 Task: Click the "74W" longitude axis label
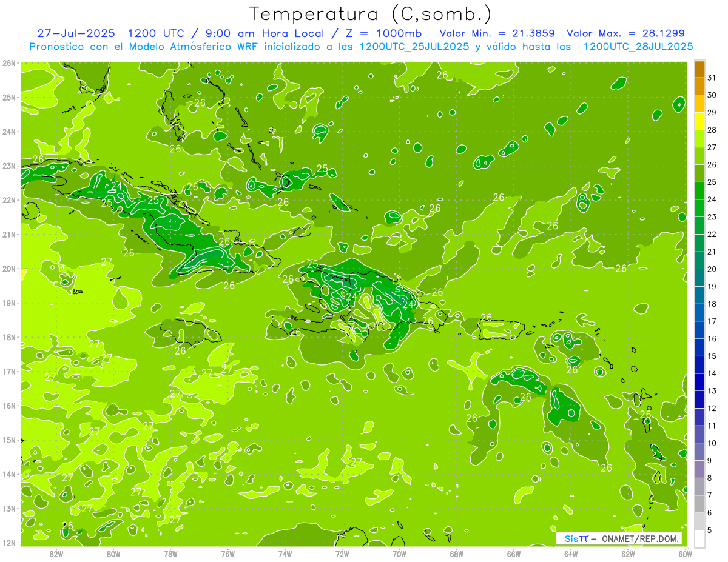pos(285,554)
